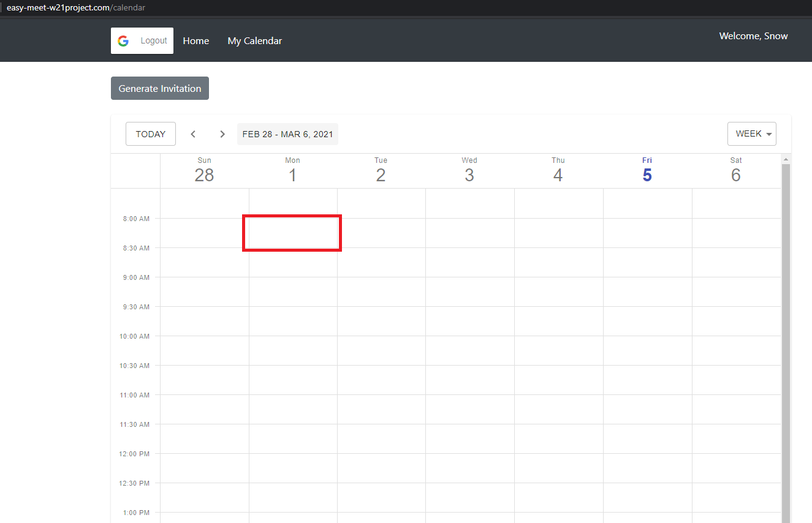
Task: Click the Fri 5 day header
Action: pos(647,170)
